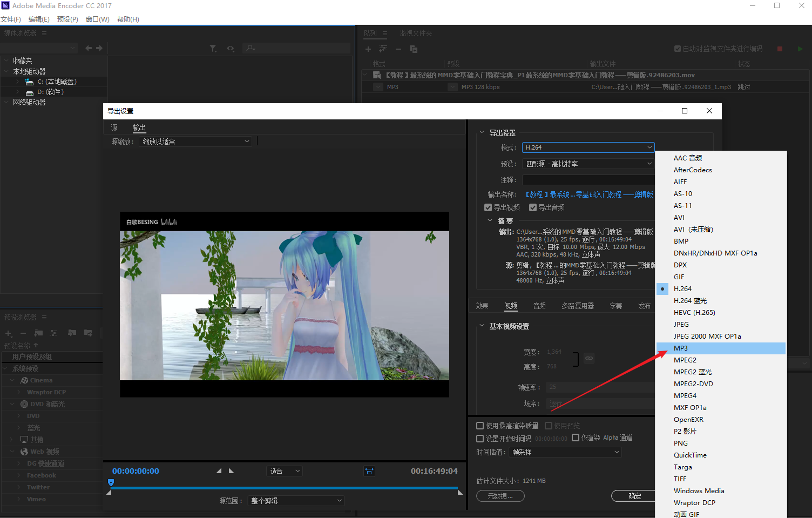Click the export presets icon
This screenshot has width=812, height=518.
coord(88,333)
